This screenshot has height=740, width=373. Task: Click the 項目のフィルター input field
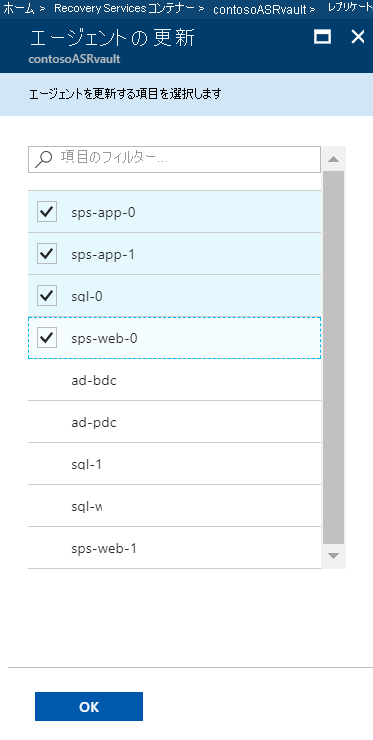click(175, 159)
